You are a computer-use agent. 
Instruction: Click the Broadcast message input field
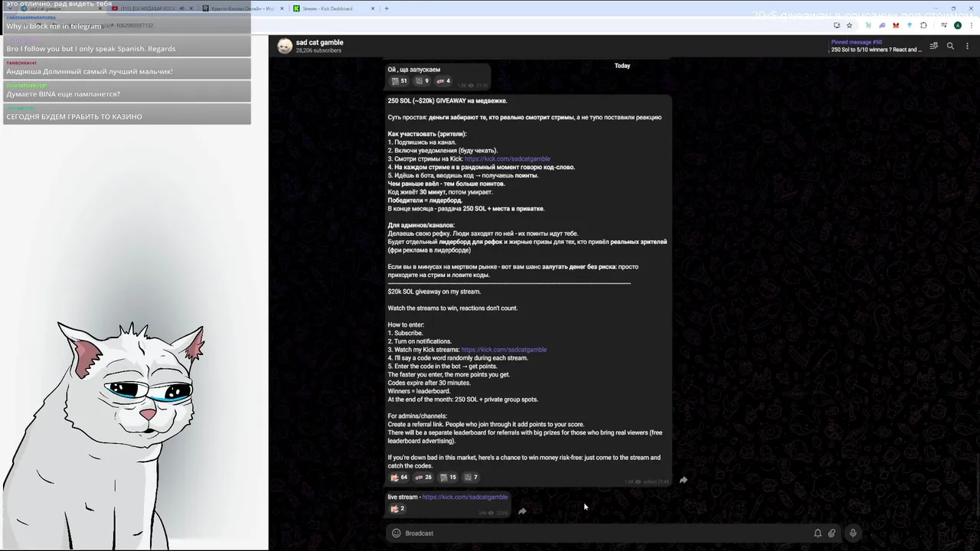tap(605, 533)
